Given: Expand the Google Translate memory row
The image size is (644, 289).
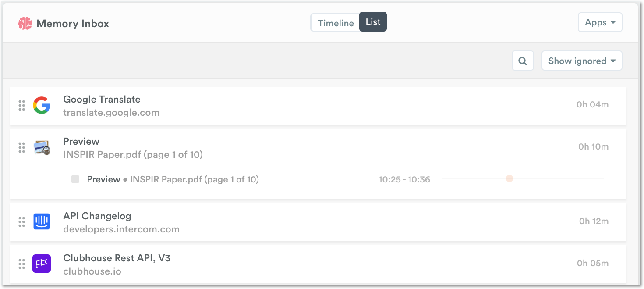Looking at the screenshot, I should (x=318, y=106).
